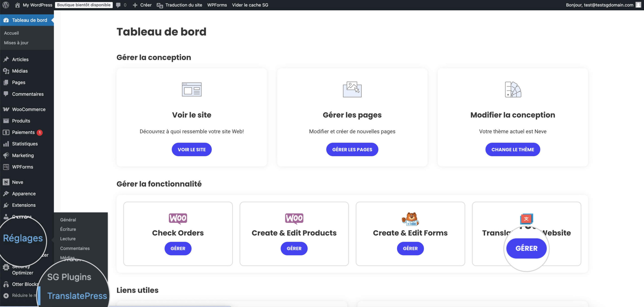This screenshot has height=307, width=644.
Task: Open the My WordPress home icon
Action: [17, 5]
